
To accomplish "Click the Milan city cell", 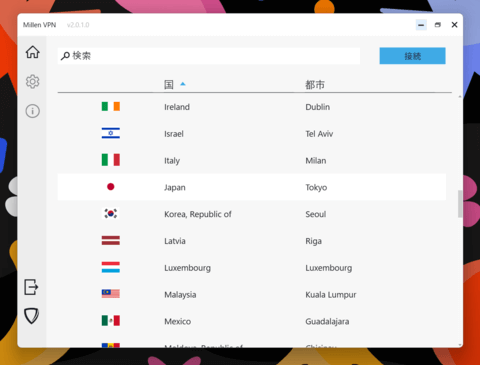I will (316, 161).
